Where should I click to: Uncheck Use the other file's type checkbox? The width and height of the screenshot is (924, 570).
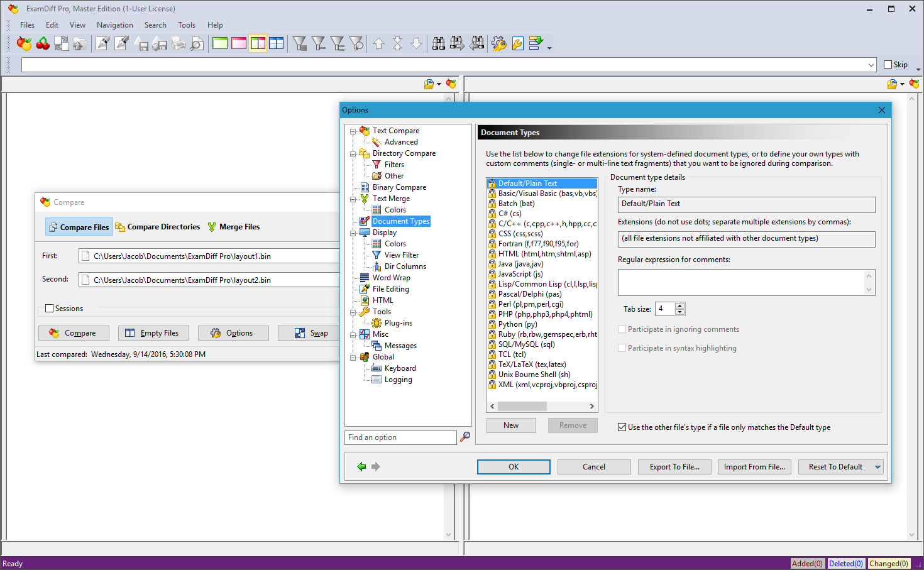point(622,427)
